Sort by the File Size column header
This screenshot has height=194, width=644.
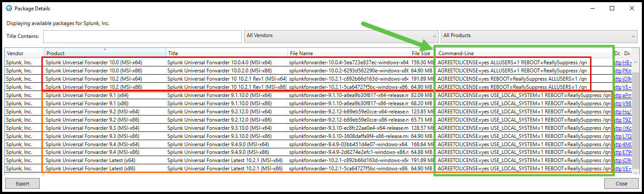click(x=422, y=53)
